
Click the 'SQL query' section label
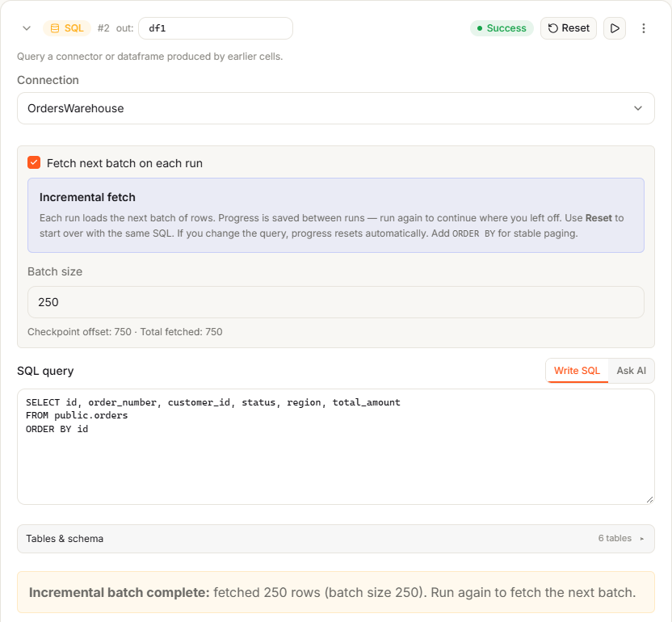[x=45, y=371]
